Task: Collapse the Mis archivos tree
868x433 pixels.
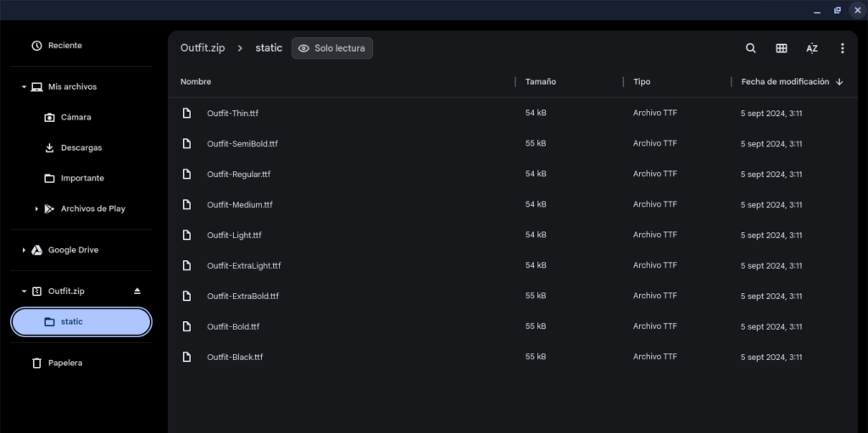Action: 24,87
